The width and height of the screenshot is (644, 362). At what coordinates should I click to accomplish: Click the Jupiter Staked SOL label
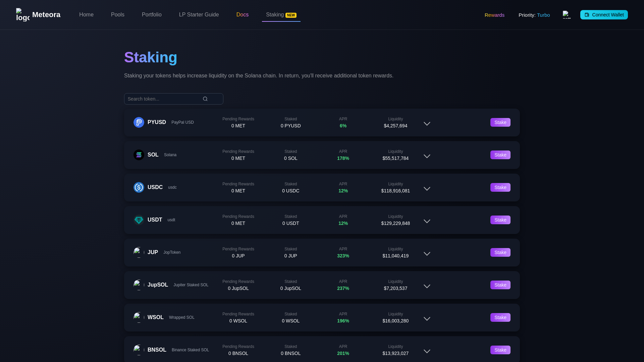(191, 285)
